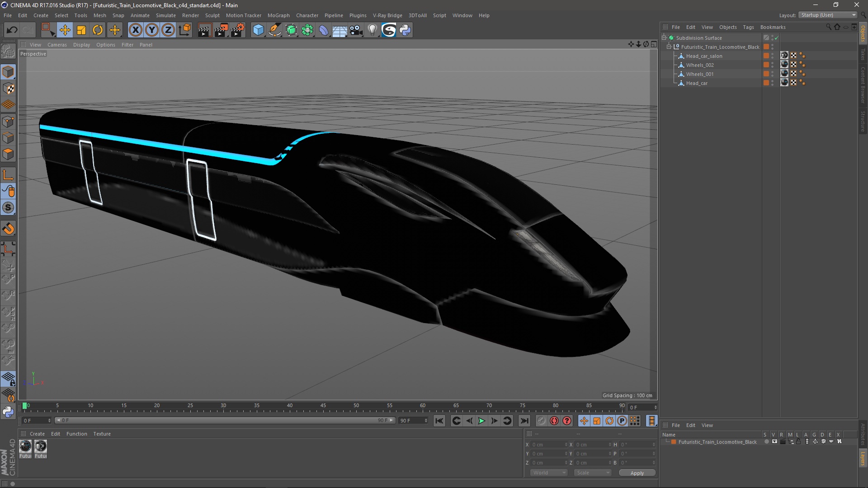Screen dimensions: 868x488
Task: Add a Floor environment object
Action: click(340, 30)
